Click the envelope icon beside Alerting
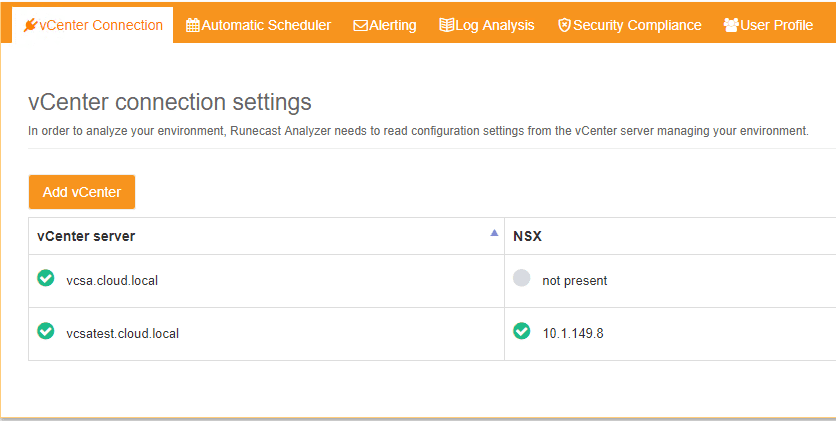This screenshot has width=836, height=421. (x=360, y=25)
